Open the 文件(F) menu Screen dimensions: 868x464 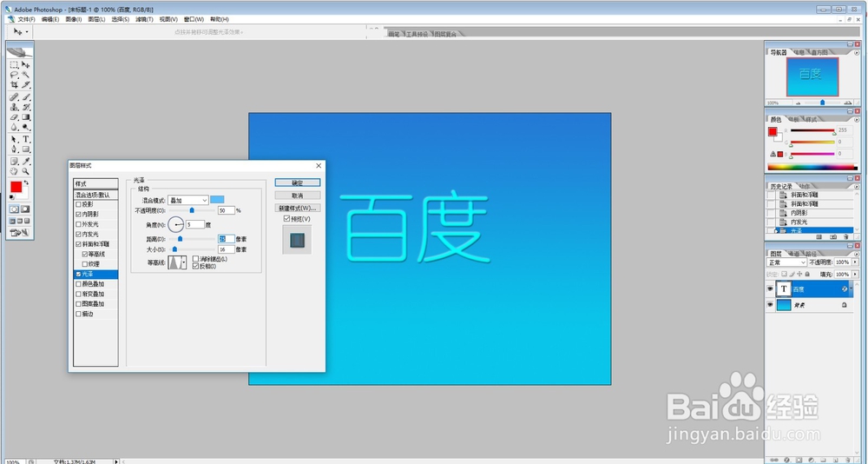point(26,19)
